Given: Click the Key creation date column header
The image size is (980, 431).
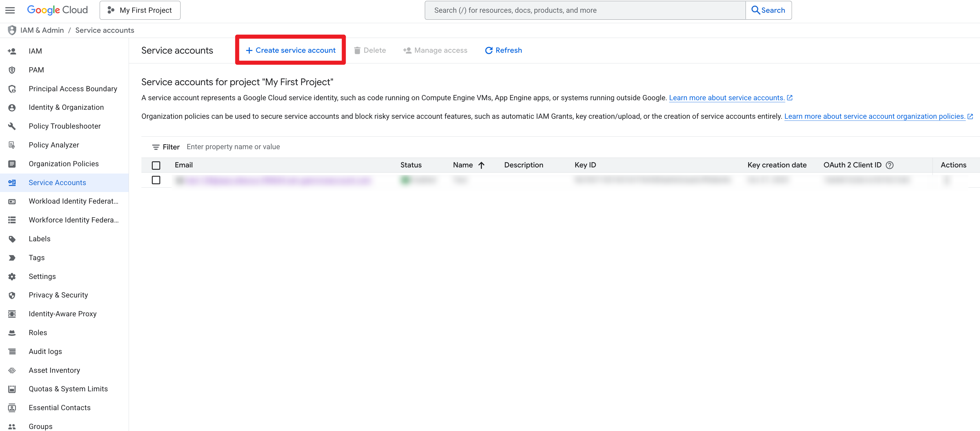Looking at the screenshot, I should click(x=777, y=165).
